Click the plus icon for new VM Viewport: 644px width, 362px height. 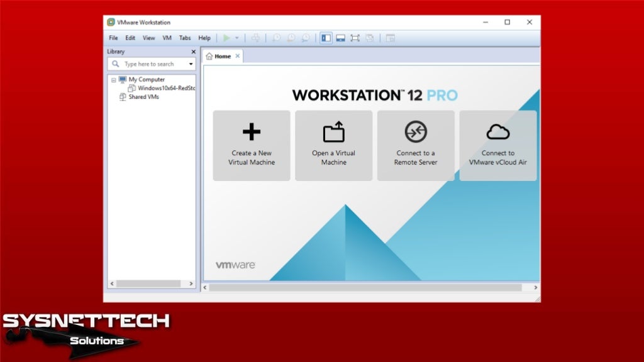click(252, 132)
